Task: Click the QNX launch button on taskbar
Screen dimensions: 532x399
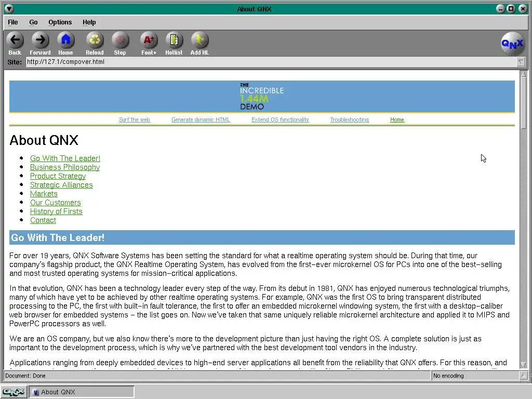Action: 14,392
